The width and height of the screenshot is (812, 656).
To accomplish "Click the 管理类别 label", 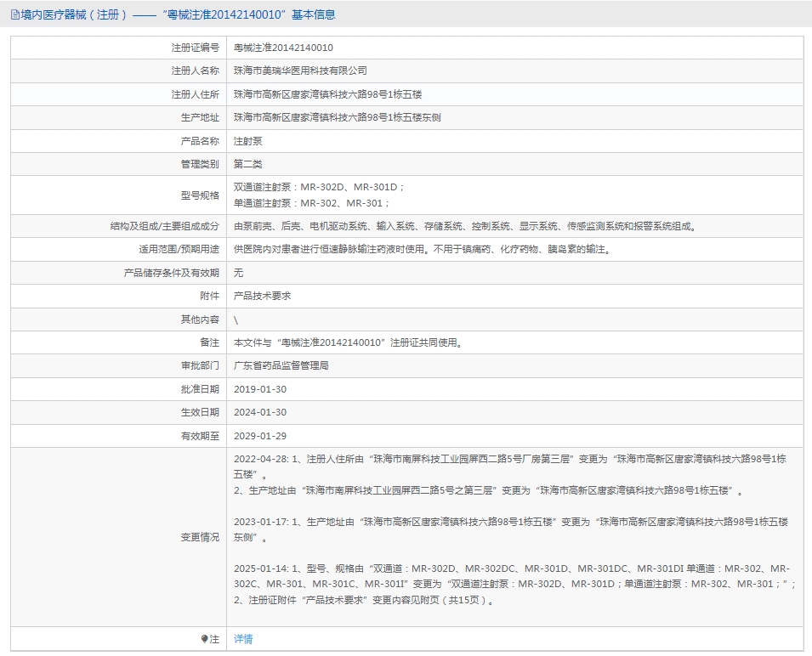I will 200,164.
